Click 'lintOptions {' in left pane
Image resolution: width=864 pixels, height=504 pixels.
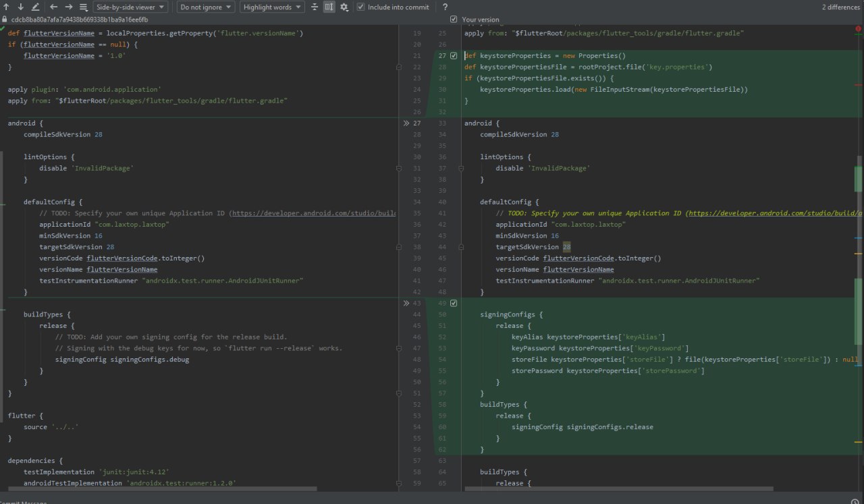point(49,157)
